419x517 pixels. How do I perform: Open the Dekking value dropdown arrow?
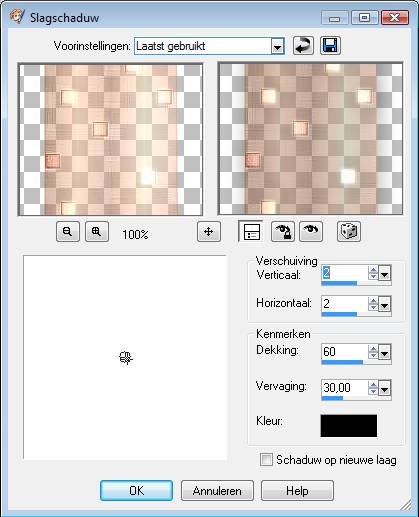pos(384,352)
